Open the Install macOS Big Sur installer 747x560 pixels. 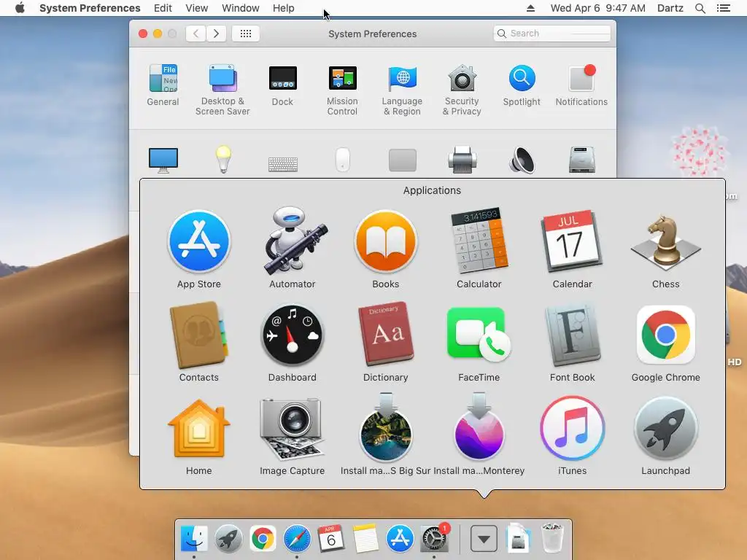coord(386,427)
